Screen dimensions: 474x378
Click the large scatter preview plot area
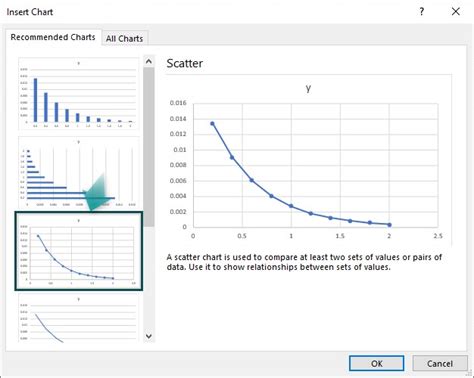pyautogui.click(x=315, y=165)
